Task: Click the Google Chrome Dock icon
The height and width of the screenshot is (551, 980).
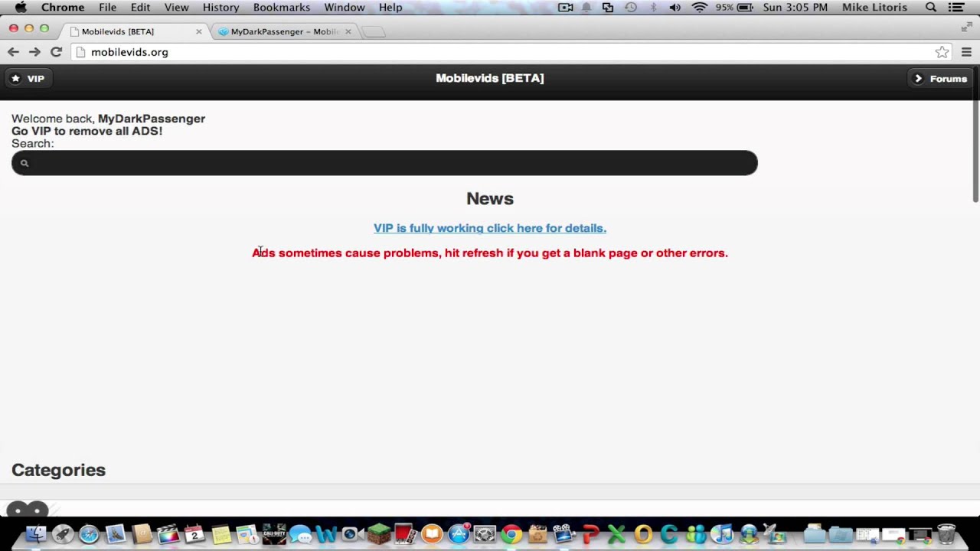Action: 511,533
